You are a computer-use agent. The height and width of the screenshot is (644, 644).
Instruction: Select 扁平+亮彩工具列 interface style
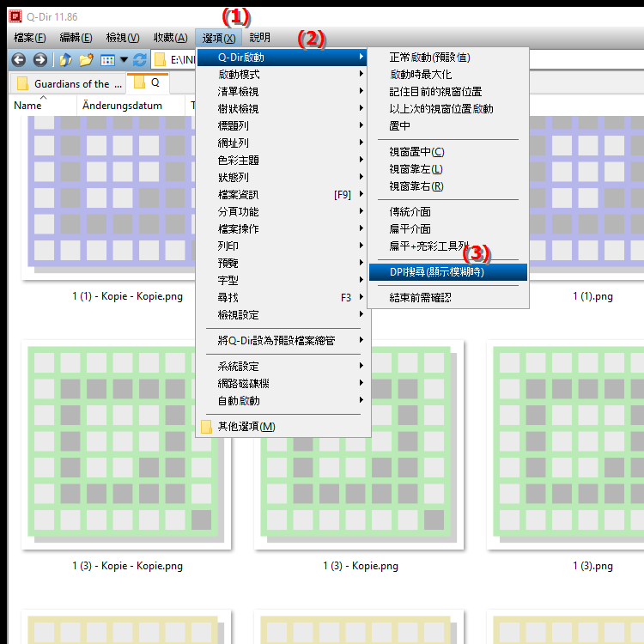[447, 246]
